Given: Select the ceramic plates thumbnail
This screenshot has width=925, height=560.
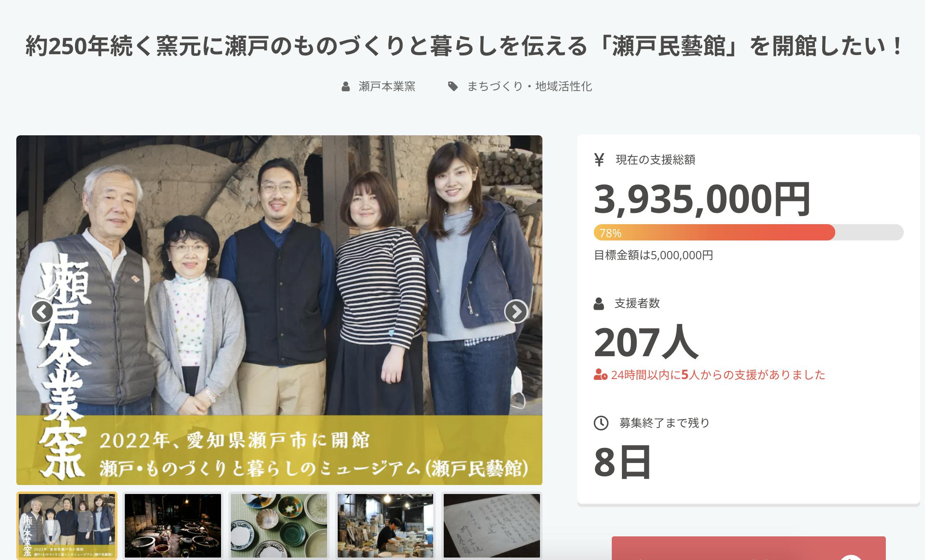Looking at the screenshot, I should [279, 525].
